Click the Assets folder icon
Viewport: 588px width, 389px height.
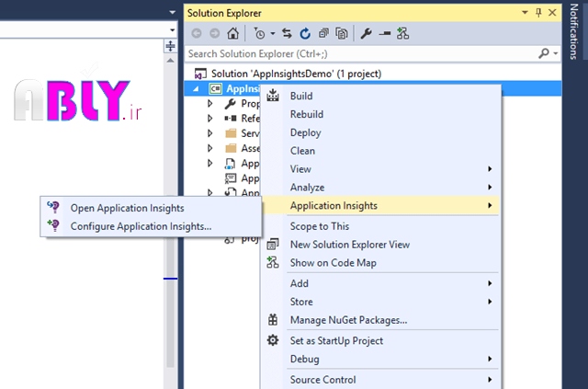[231, 148]
